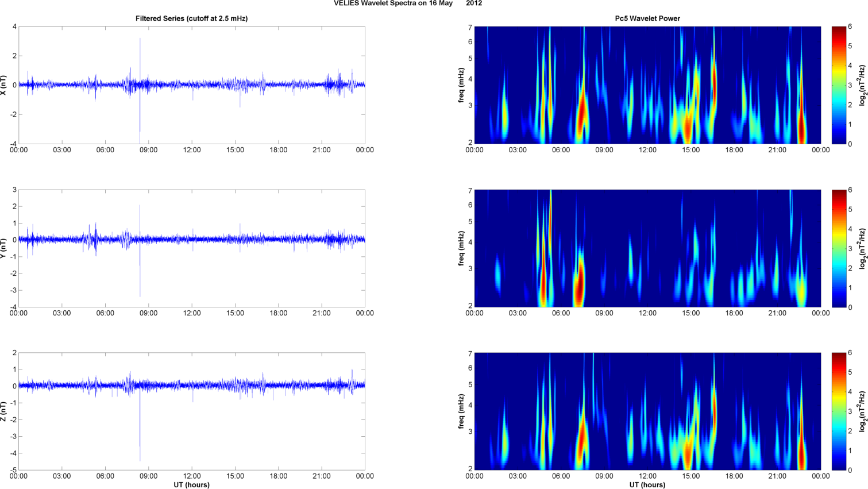Select the Filtered Series cutoff title
Screen dimensions: 868x489
tap(192, 18)
